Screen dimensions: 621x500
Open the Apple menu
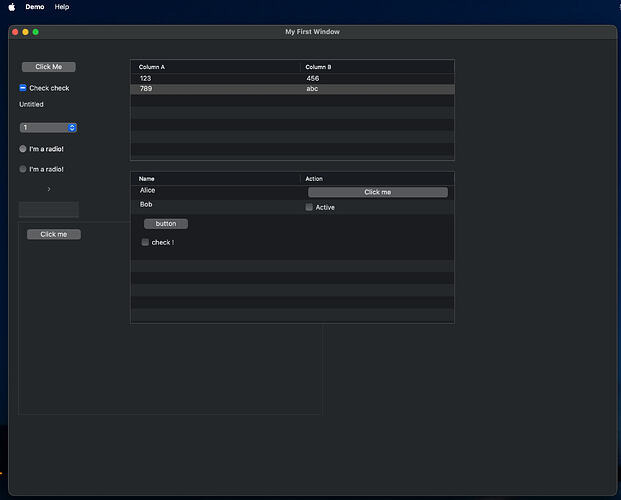coord(11,7)
